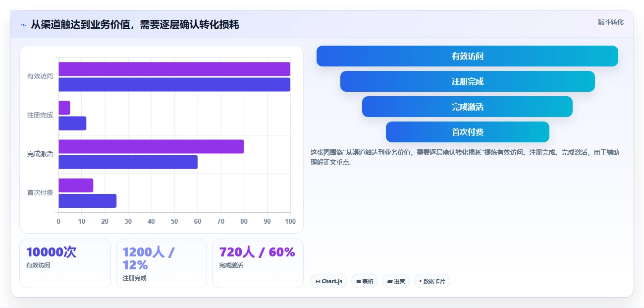The height and width of the screenshot is (308, 644).
Task: Click the purple 完成激活 bar in chart
Action: (151, 146)
